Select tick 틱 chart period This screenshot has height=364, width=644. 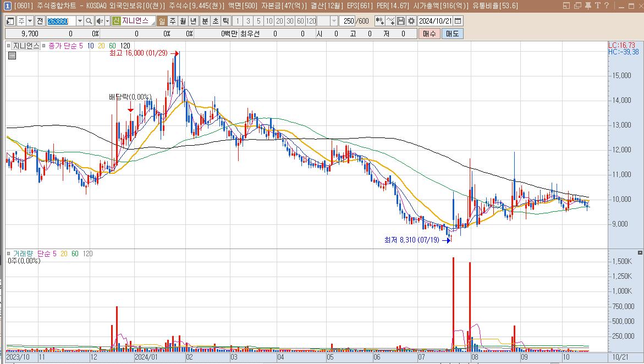pyautogui.click(x=226, y=21)
